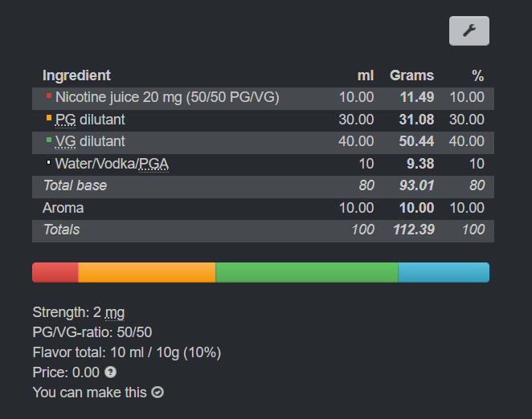Click the green VG segment of the bar

tap(307, 273)
